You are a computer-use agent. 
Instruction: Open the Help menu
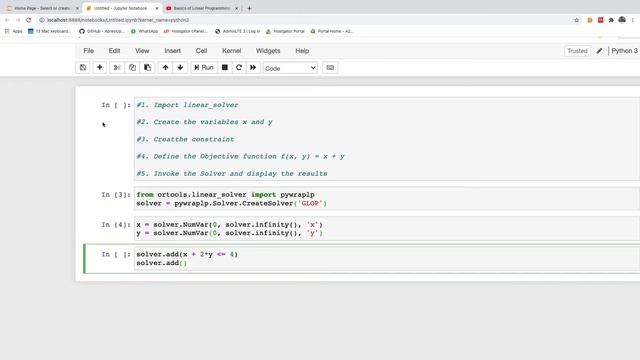point(302,51)
